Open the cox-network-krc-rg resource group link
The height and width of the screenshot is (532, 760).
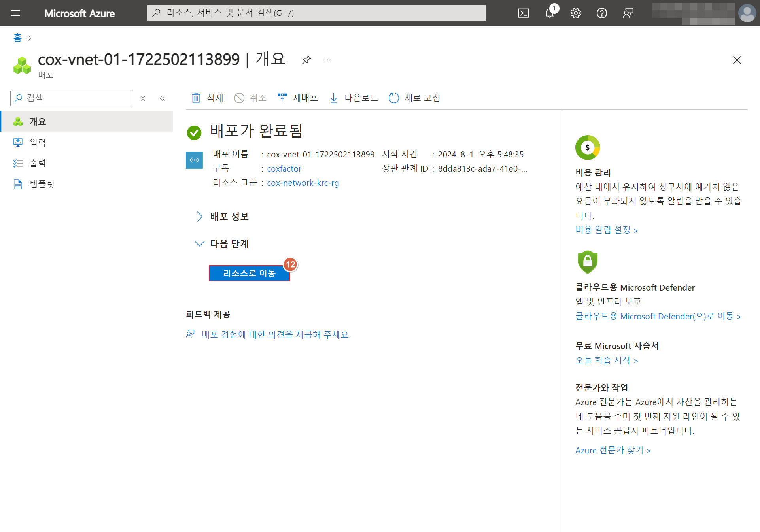coord(302,183)
